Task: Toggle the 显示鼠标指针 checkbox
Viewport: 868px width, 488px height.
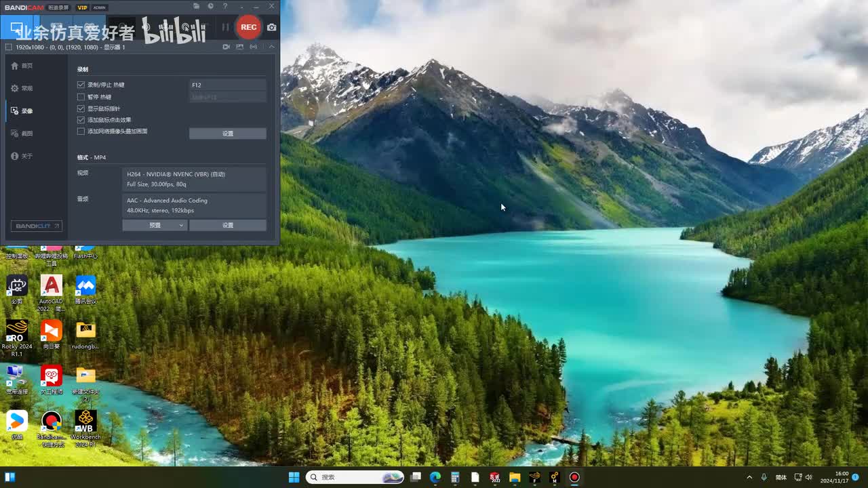Action: point(81,108)
